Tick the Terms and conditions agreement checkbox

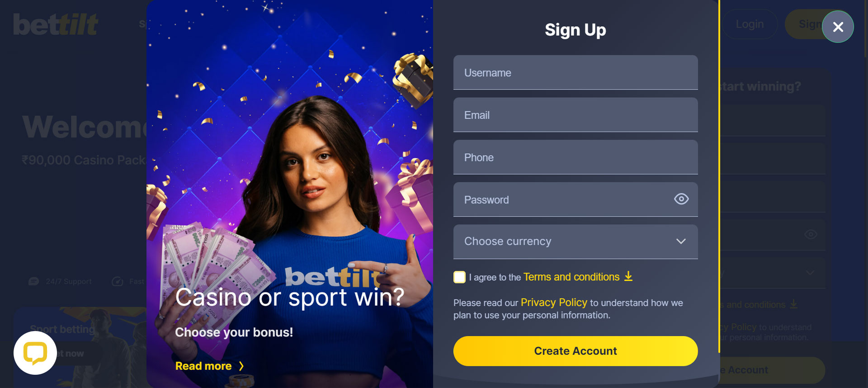click(x=459, y=277)
